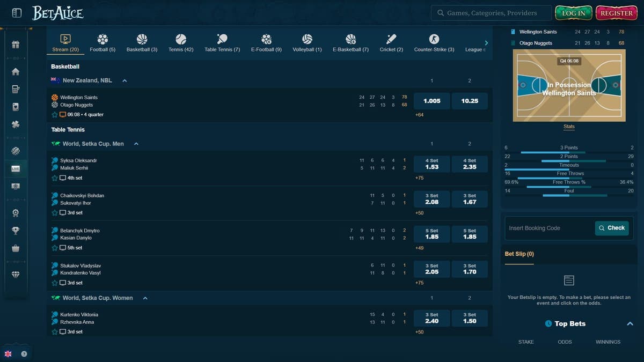Viewport: 644px width, 362px height.
Task: Expand +49 markets for Belanchyk match
Action: 419,248
